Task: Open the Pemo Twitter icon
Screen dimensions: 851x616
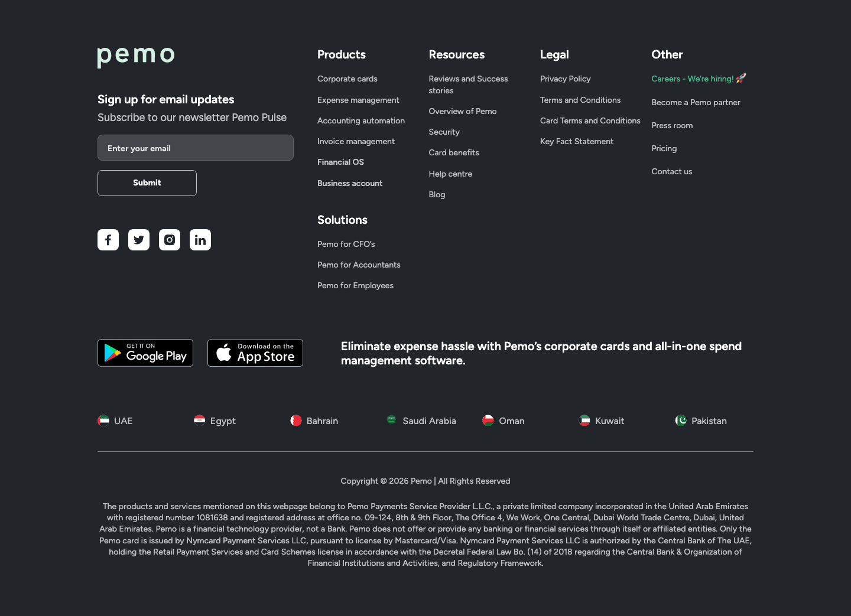Action: pos(139,240)
